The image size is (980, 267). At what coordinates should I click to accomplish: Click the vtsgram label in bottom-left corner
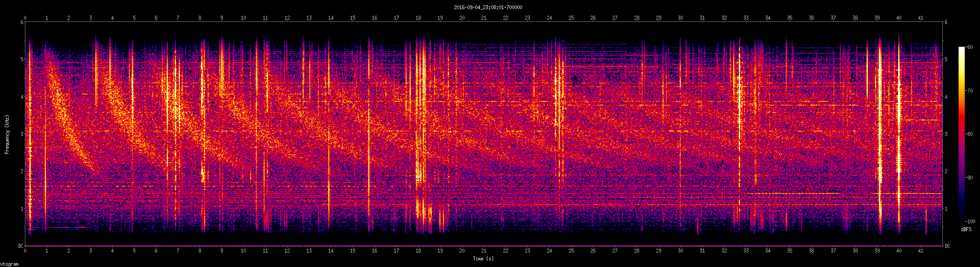(x=9, y=264)
